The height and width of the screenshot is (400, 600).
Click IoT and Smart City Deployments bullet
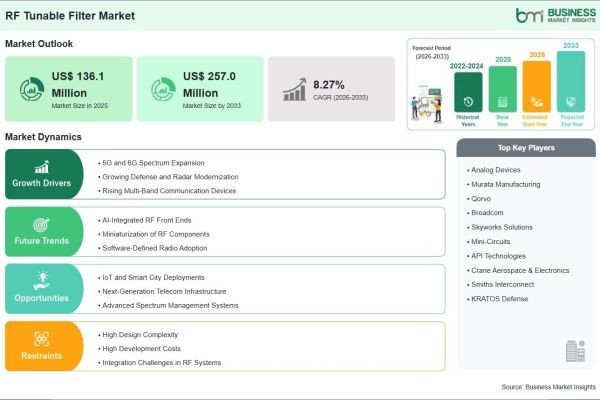pos(152,278)
